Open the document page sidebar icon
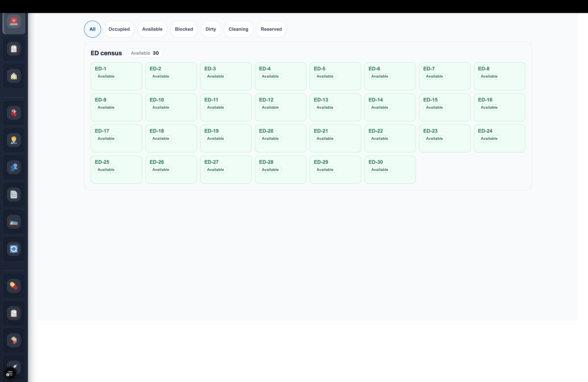The height and width of the screenshot is (382, 588). click(14, 195)
